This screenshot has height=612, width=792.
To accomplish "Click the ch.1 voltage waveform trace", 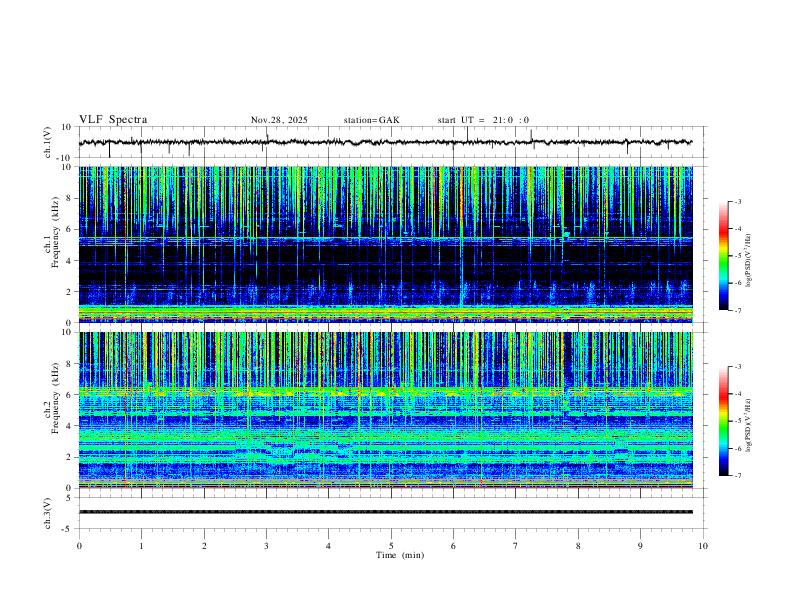I will tap(385, 142).
